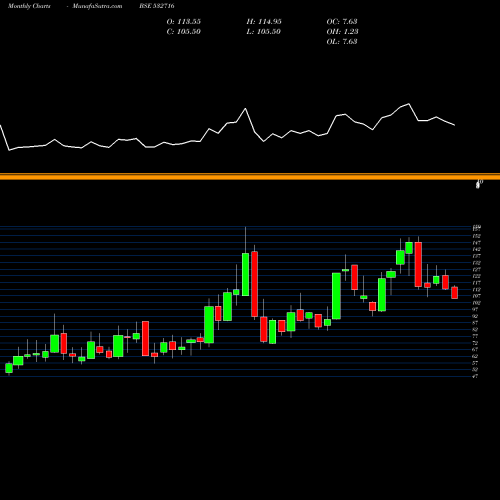
Task: Select the 'OC: 7.63' reading
Action: click(342, 22)
